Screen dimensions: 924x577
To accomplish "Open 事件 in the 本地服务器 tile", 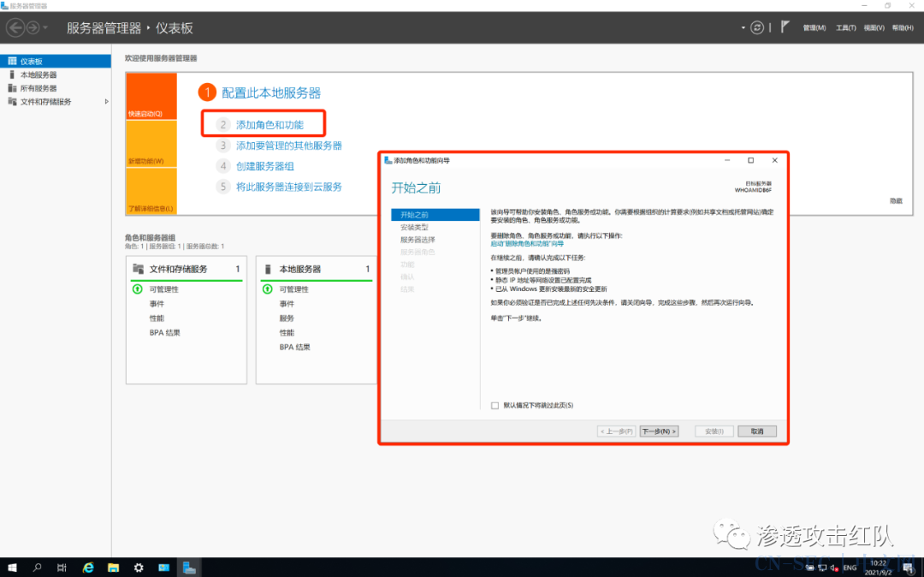I will pos(287,304).
